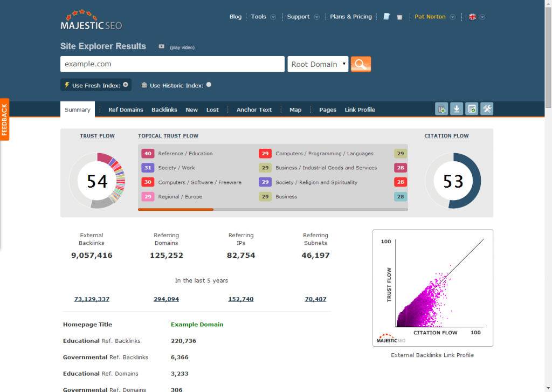Expand the Pat Norton account arrow
This screenshot has height=392, width=552.
453,17
